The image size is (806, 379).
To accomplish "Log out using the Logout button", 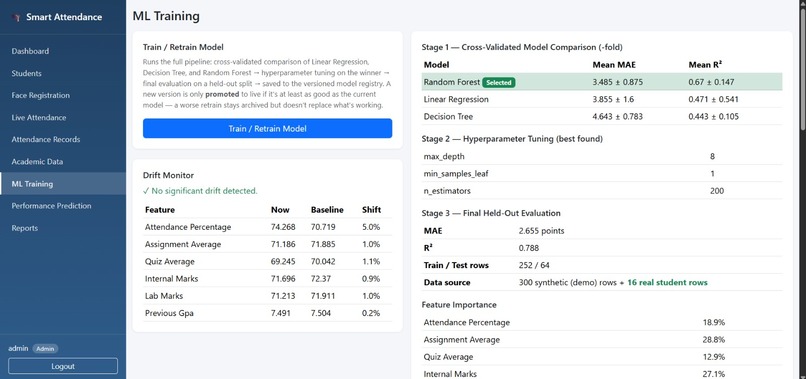I will pyautogui.click(x=63, y=366).
